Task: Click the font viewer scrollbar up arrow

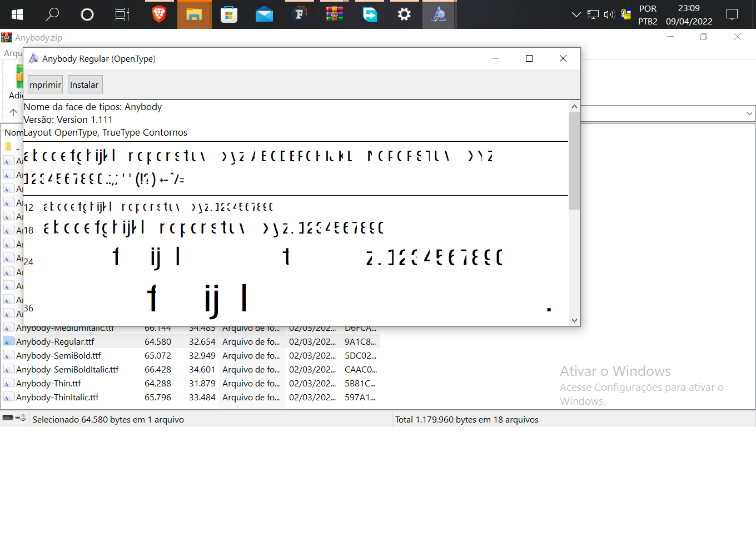Action: click(574, 107)
